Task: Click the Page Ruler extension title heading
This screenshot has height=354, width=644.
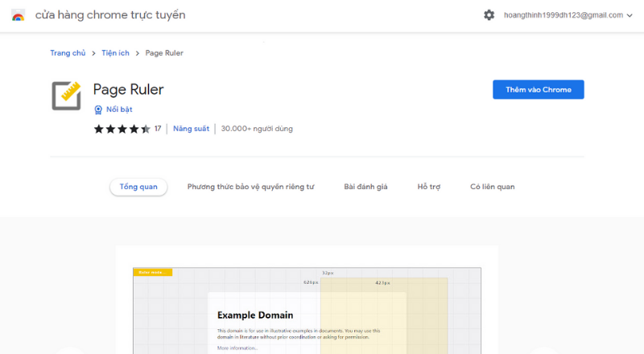Action: [128, 89]
